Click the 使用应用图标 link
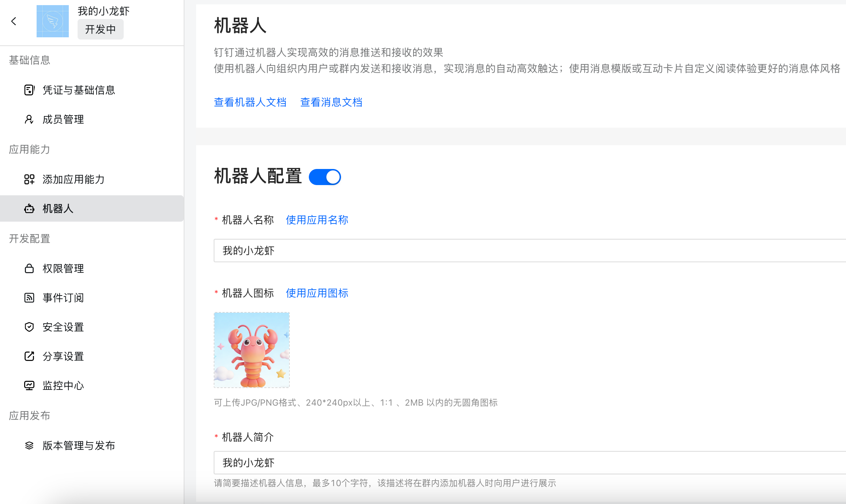 point(317,293)
